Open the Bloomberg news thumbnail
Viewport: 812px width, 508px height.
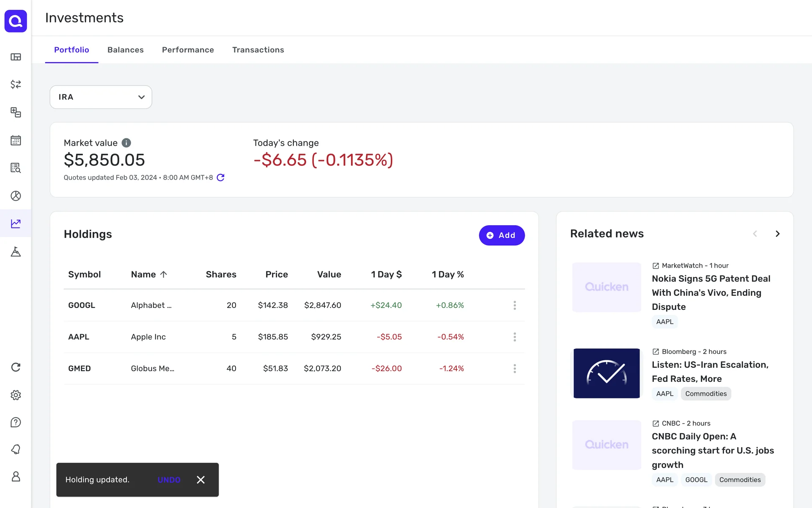tap(606, 373)
